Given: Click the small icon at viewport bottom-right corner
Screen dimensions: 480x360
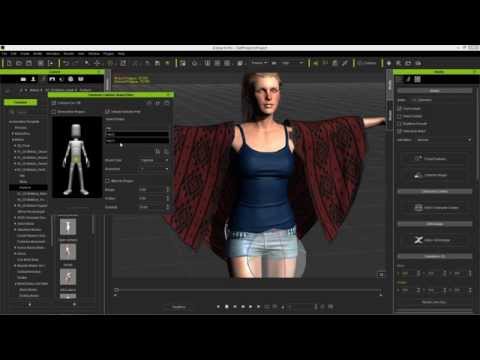Looking at the screenshot, I should (x=381, y=275).
